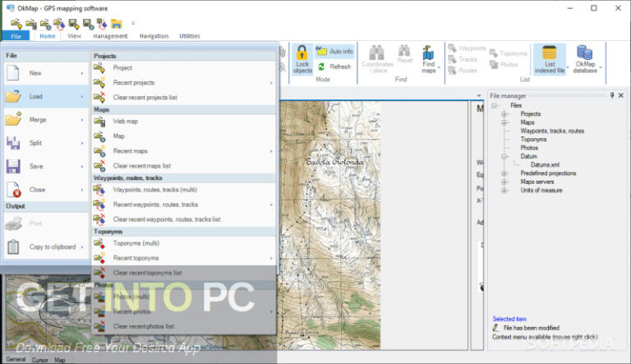
Task: Open Find maps tool
Action: coord(428,59)
